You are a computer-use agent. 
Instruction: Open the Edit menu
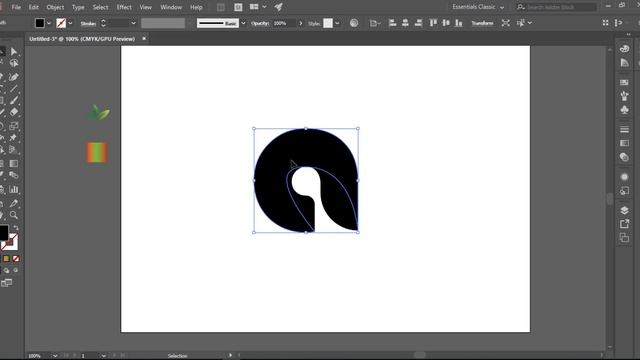[x=33, y=7]
